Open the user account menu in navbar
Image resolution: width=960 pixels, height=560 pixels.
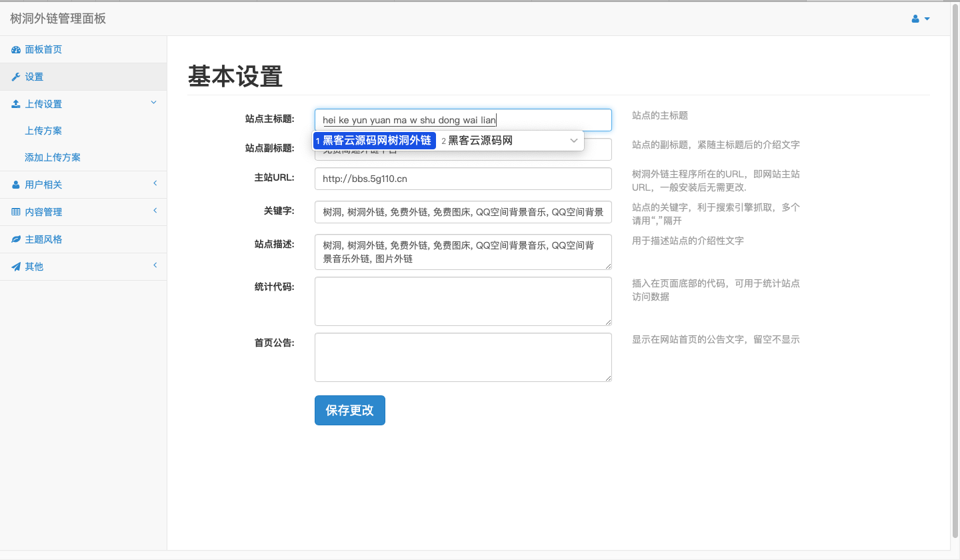tap(921, 19)
